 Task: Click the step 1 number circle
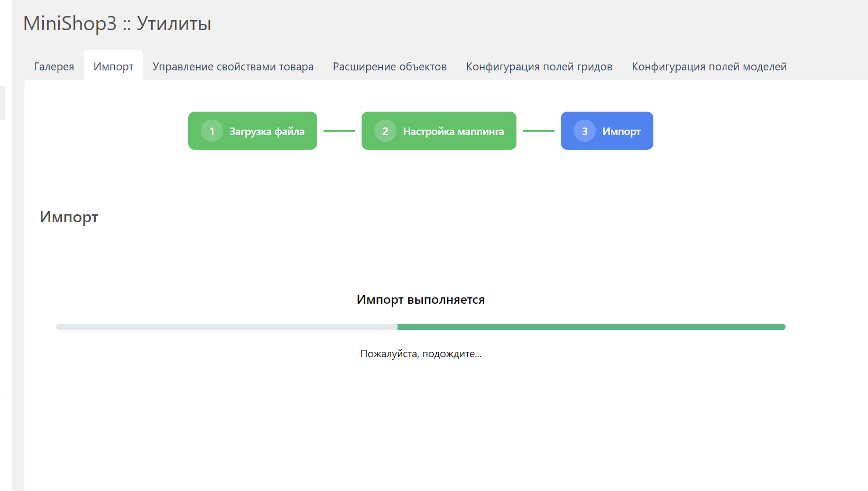pos(212,131)
